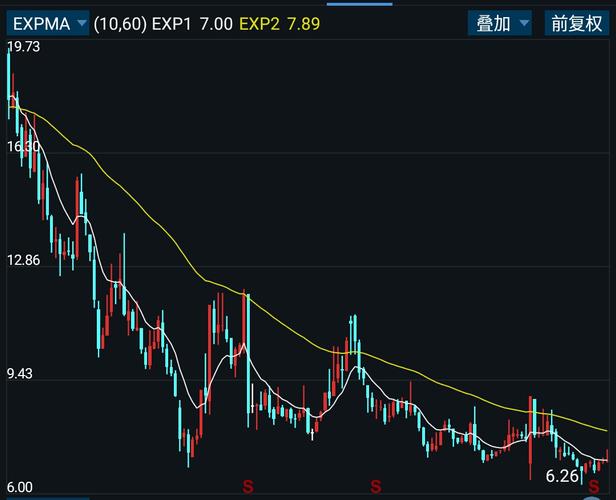Viewport: 616px width, 500px height.
Task: Select the 前复权 adjustment button
Action: click(576, 24)
